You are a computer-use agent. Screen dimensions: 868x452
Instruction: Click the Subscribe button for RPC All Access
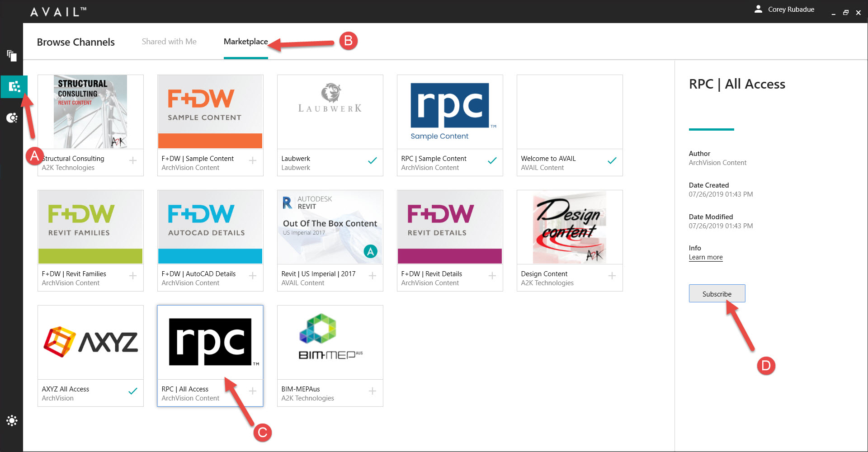click(717, 293)
